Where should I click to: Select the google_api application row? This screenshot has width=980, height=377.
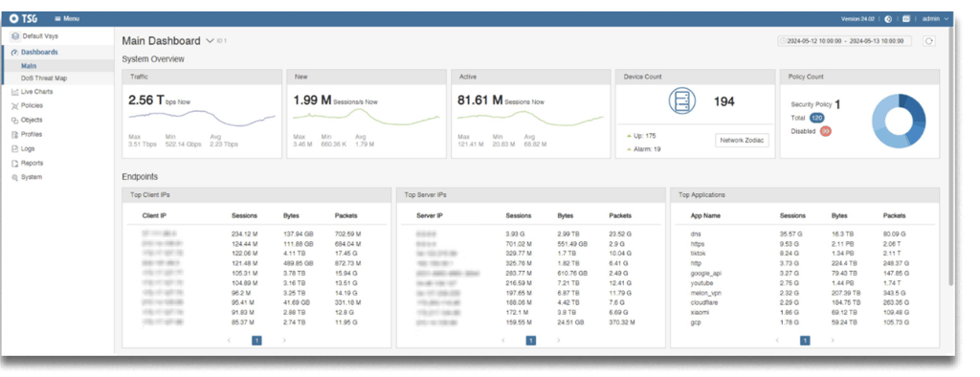click(x=805, y=274)
